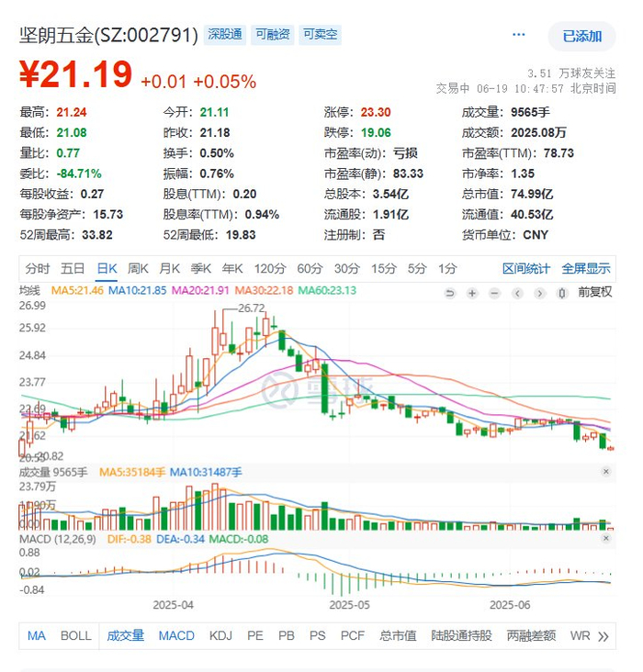Click the stock title 坚朗五金(SZ:002791)
Screen dimensions: 643x672
(x=108, y=35)
